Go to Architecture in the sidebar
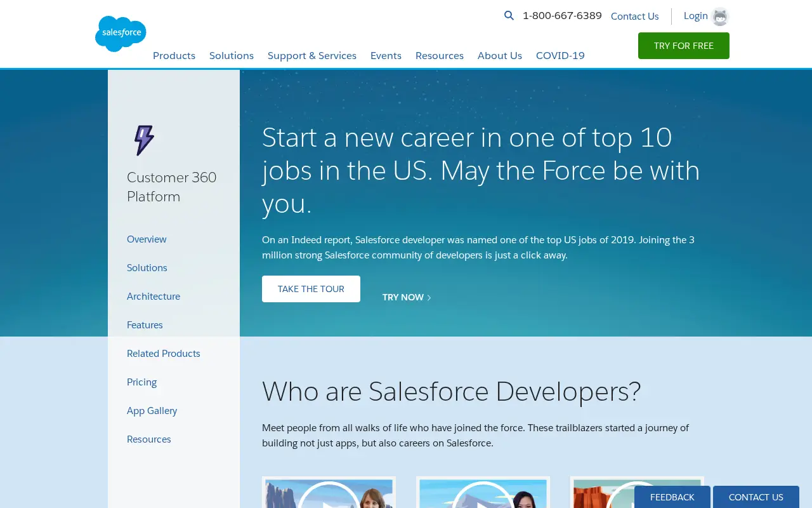Screen dimensions: 812x508 (x=154, y=297)
